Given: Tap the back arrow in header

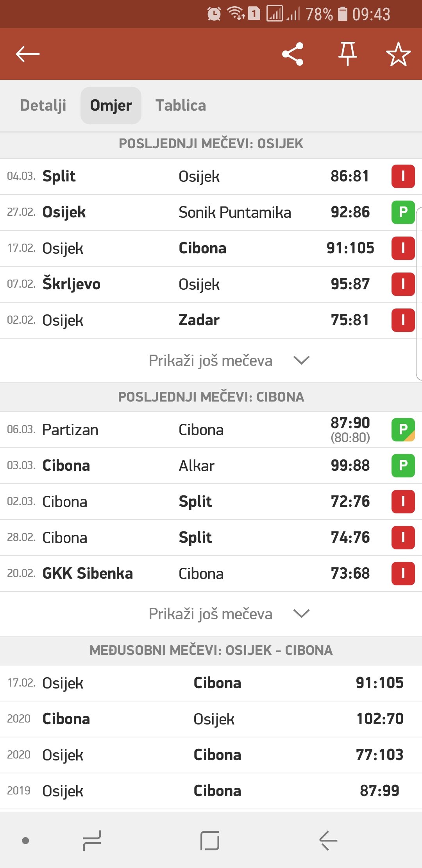Looking at the screenshot, I should 28,54.
